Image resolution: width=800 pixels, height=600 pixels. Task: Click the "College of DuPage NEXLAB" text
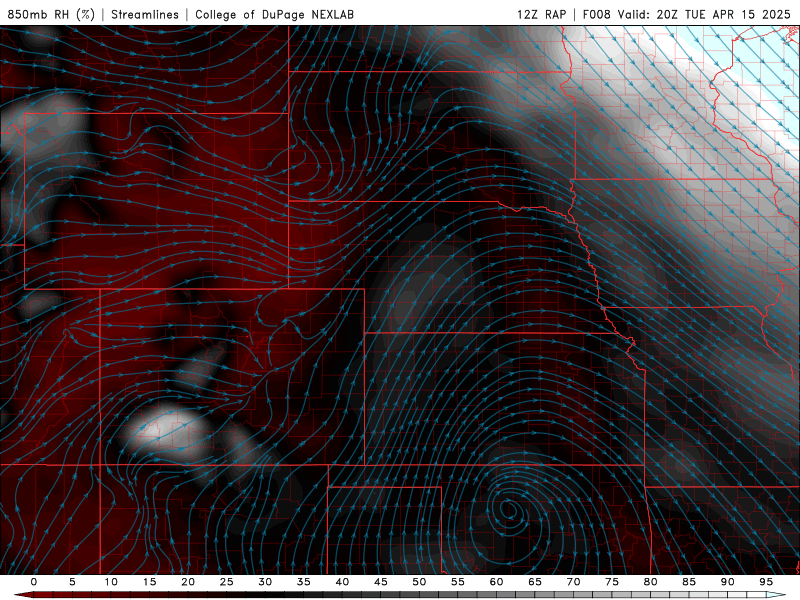[274, 14]
